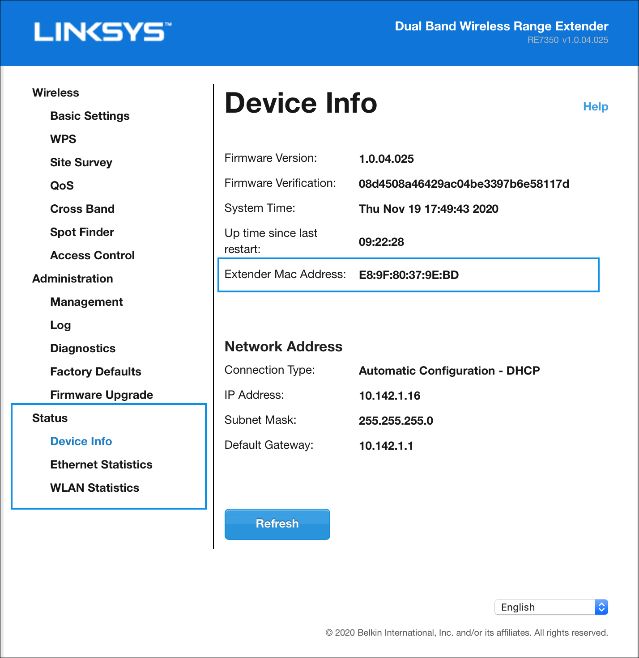This screenshot has height=658, width=639.
Task: Go to Access Control
Action: pos(92,255)
